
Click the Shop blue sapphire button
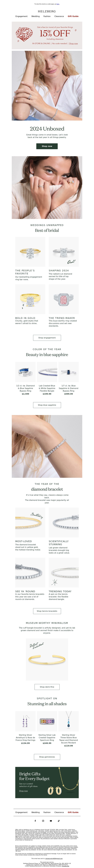[47, 405]
